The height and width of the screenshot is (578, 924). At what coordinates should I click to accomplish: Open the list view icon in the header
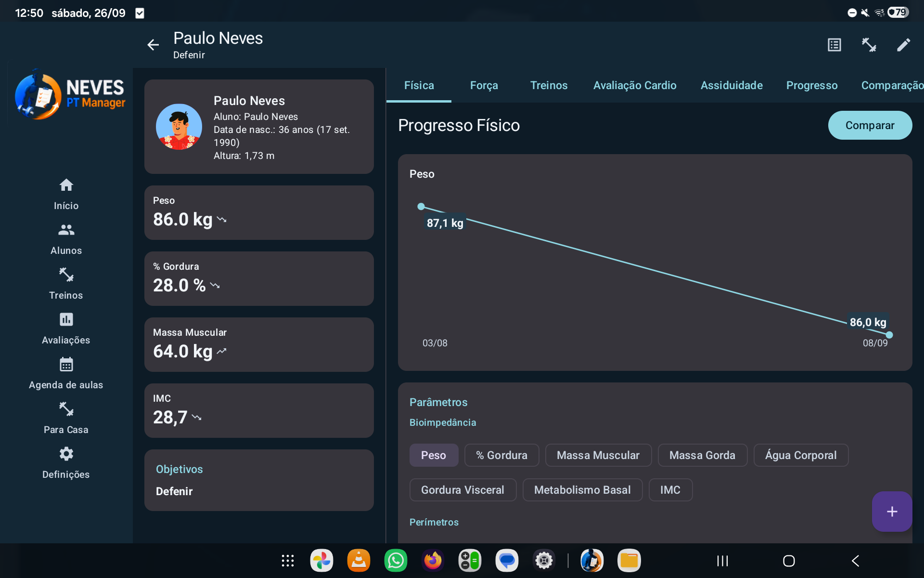click(834, 45)
